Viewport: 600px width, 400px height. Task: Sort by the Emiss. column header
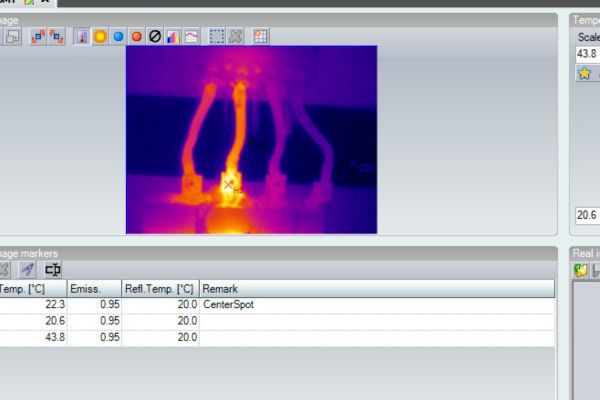coord(94,289)
